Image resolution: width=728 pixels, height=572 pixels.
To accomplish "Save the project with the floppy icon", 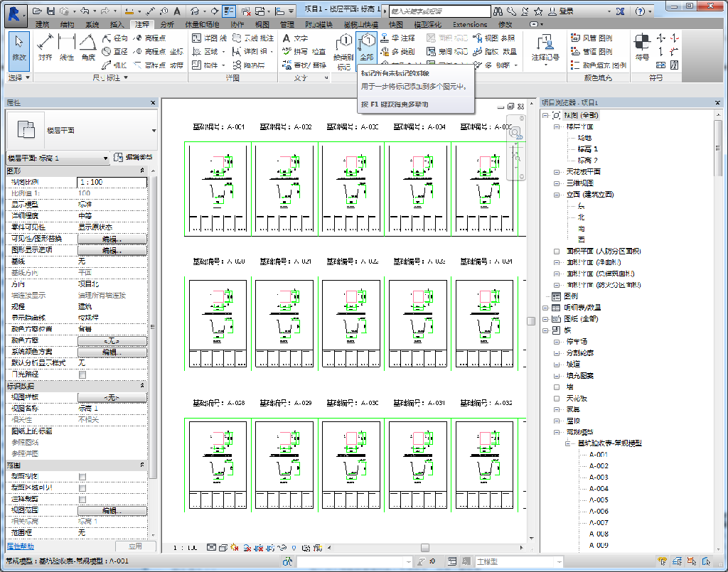I will (50, 11).
